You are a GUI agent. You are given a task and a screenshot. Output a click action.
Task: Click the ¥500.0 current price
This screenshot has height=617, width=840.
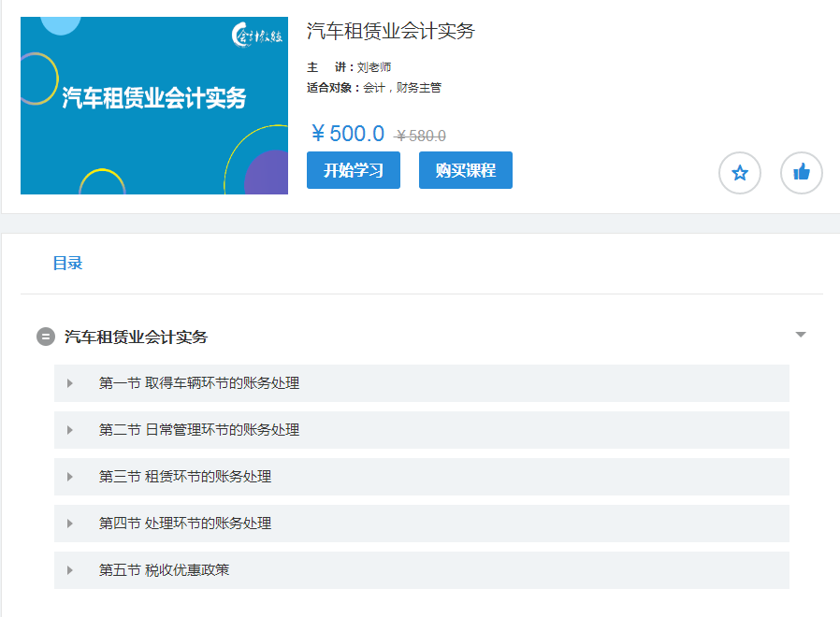[x=347, y=134]
